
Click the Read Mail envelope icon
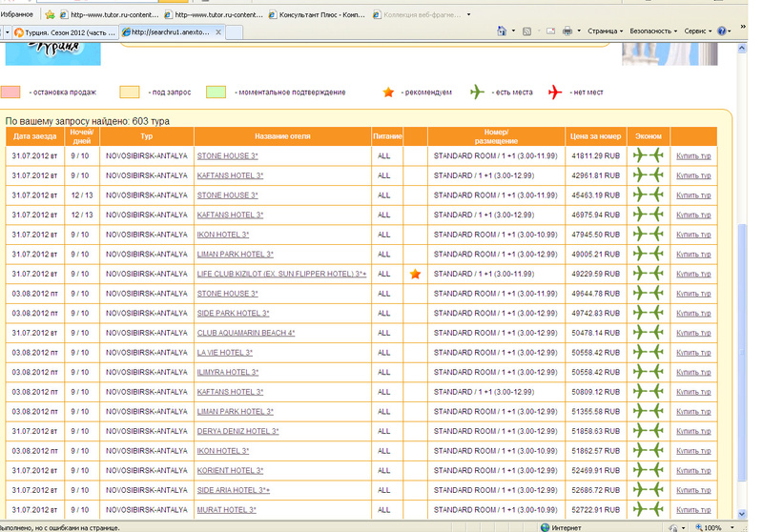click(550, 31)
